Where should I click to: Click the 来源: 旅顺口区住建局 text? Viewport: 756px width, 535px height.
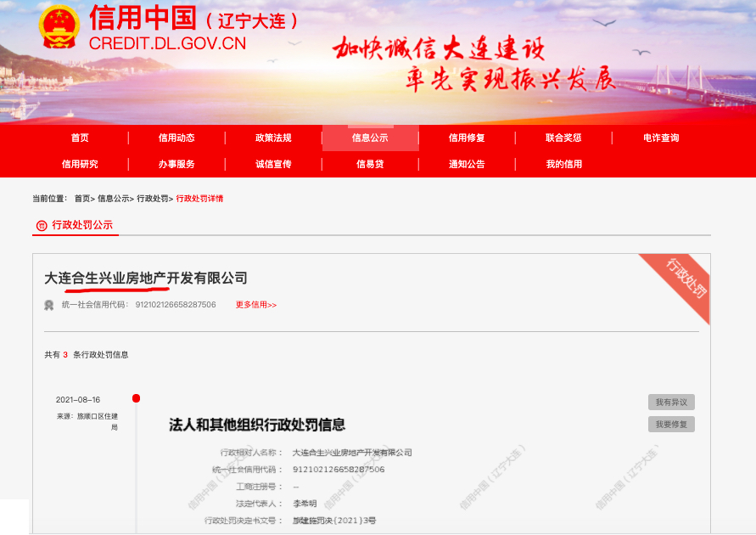point(87,421)
